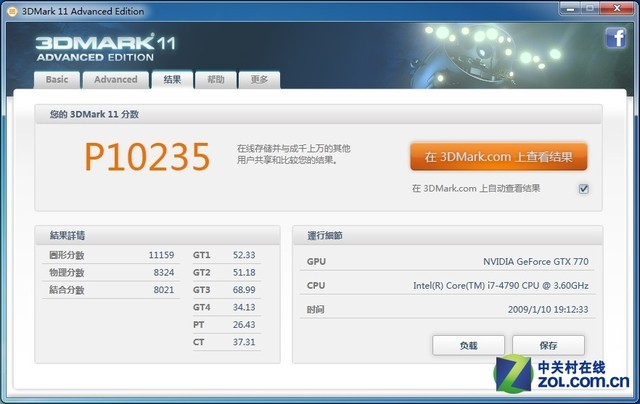Toggle the 在 3DMark.com 上自动查看结果 checkbox
The height and width of the screenshot is (404, 640).
[584, 188]
